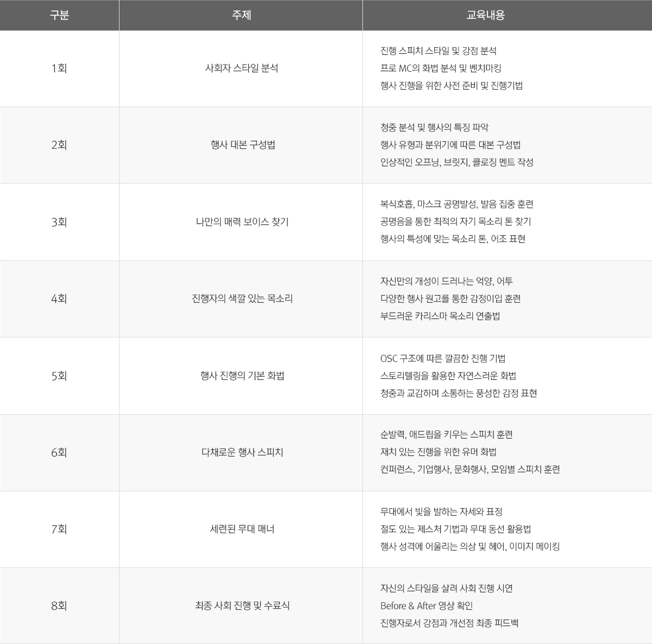652x644 pixels.
Task: Click the Before & After 영상 확인 line
Action: pos(427,606)
